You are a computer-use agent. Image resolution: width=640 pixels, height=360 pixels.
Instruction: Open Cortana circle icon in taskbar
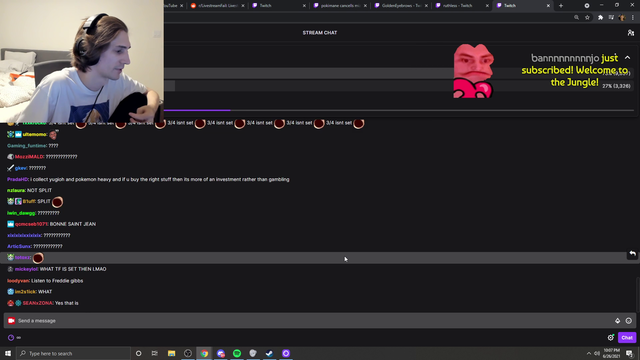click(138, 353)
